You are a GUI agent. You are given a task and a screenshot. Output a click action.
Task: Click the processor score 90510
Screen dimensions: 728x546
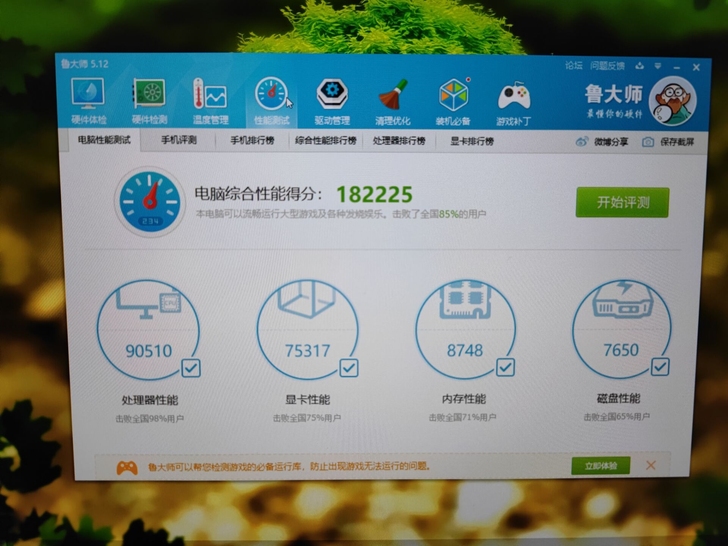point(149,351)
